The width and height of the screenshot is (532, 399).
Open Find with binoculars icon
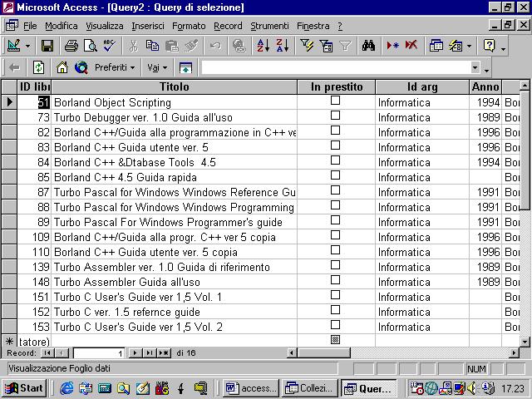pos(368,46)
